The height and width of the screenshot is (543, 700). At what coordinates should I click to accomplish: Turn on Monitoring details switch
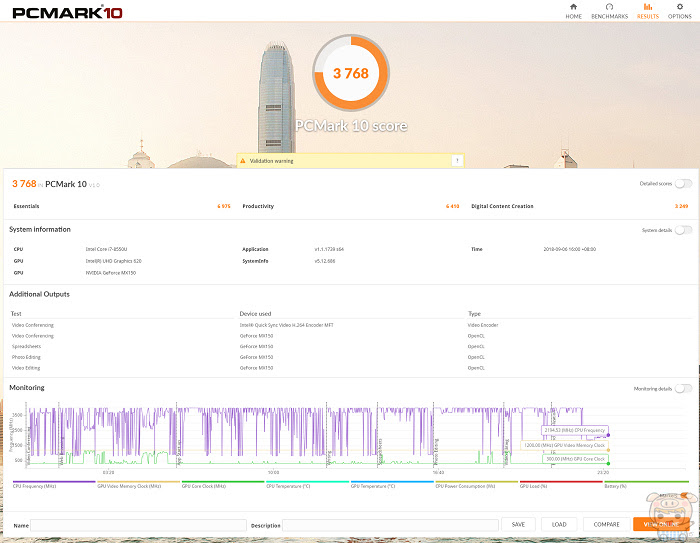tap(683, 388)
